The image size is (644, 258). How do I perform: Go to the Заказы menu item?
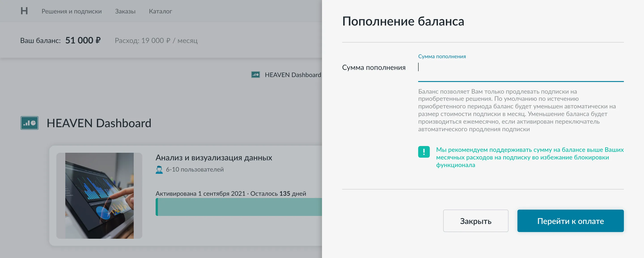click(x=125, y=11)
